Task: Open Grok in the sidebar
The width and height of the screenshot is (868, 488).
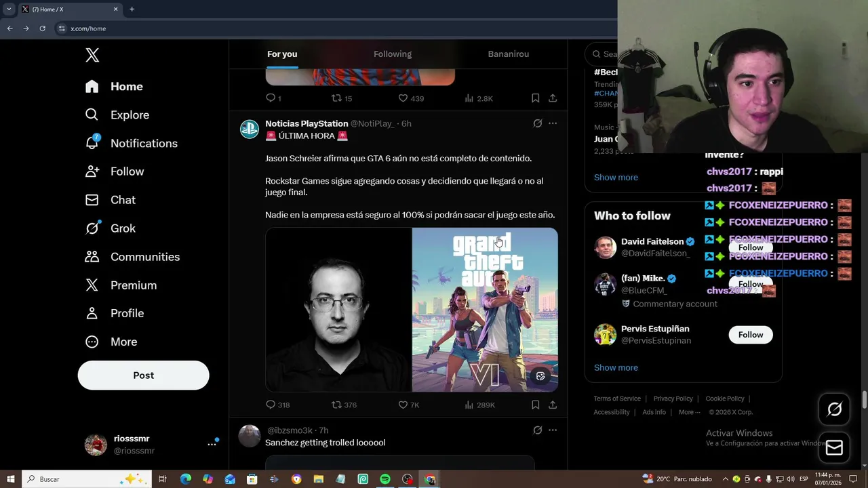Action: [110, 228]
